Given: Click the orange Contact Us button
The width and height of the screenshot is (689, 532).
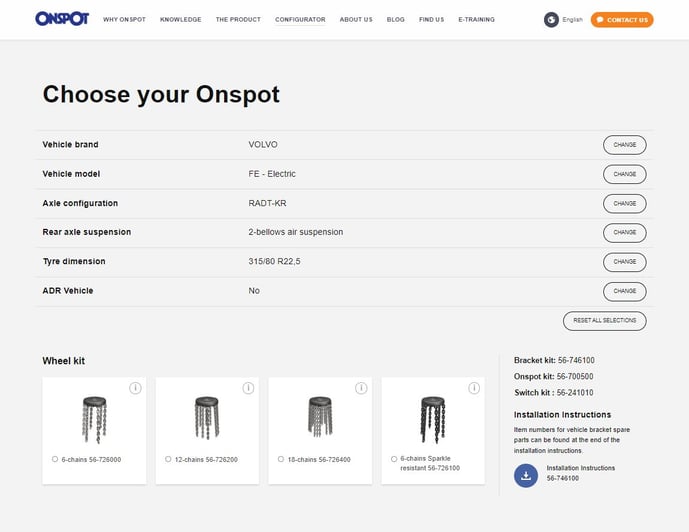Looking at the screenshot, I should click(622, 20).
